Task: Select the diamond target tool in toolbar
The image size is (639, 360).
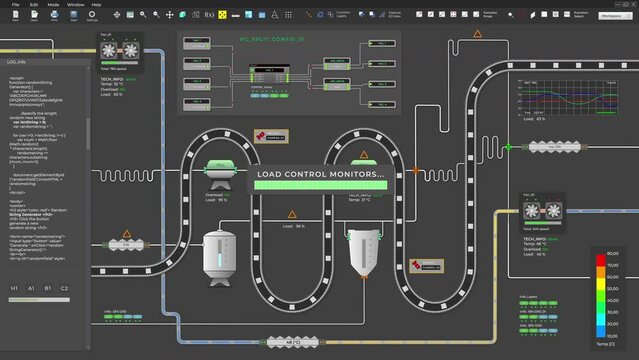Action: tap(117, 15)
